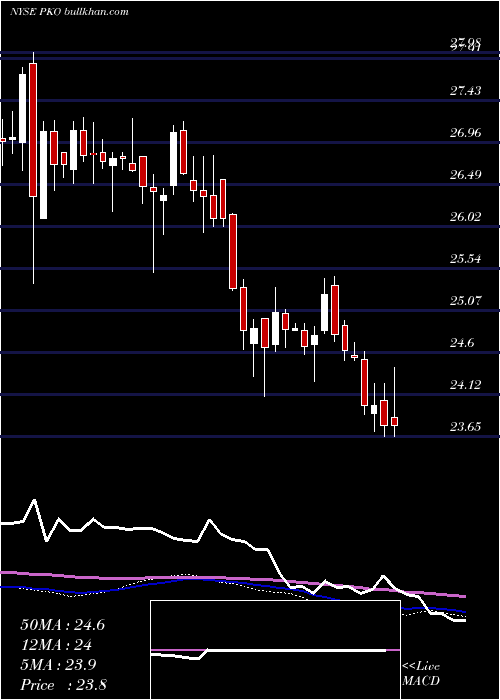Click the Price : 23.8 readout
This screenshot has width=500, height=700.
pos(63,685)
